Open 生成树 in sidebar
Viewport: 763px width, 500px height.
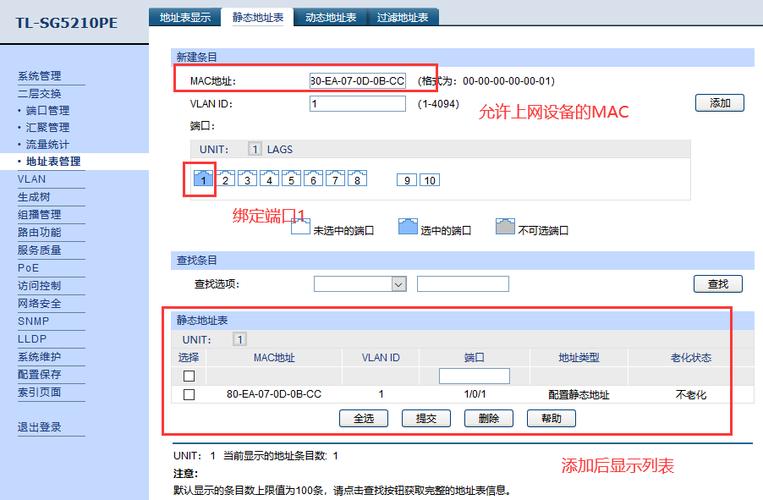(x=34, y=197)
